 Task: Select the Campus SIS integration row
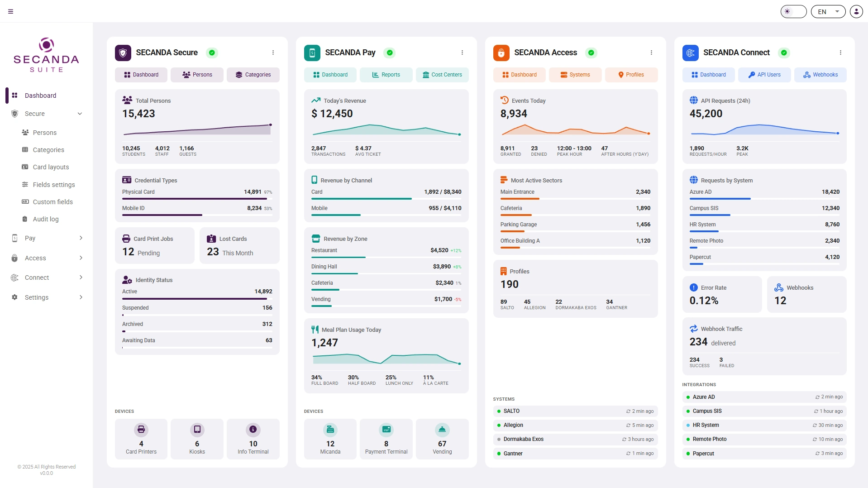point(764,411)
